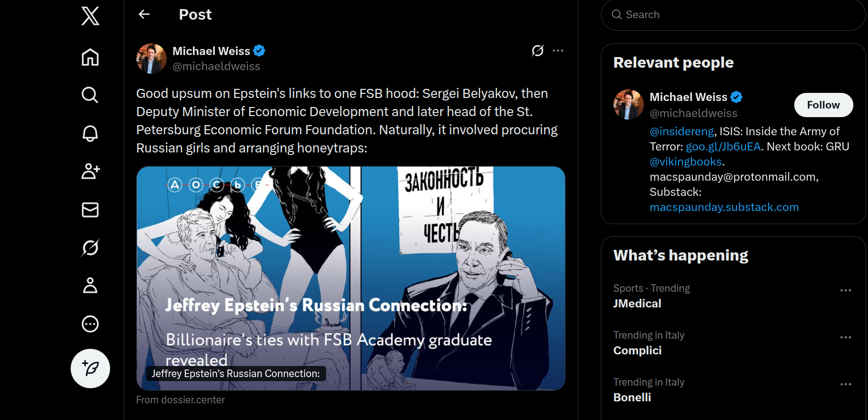The image size is (868, 420).
Task: Compose a new post
Action: [90, 369]
